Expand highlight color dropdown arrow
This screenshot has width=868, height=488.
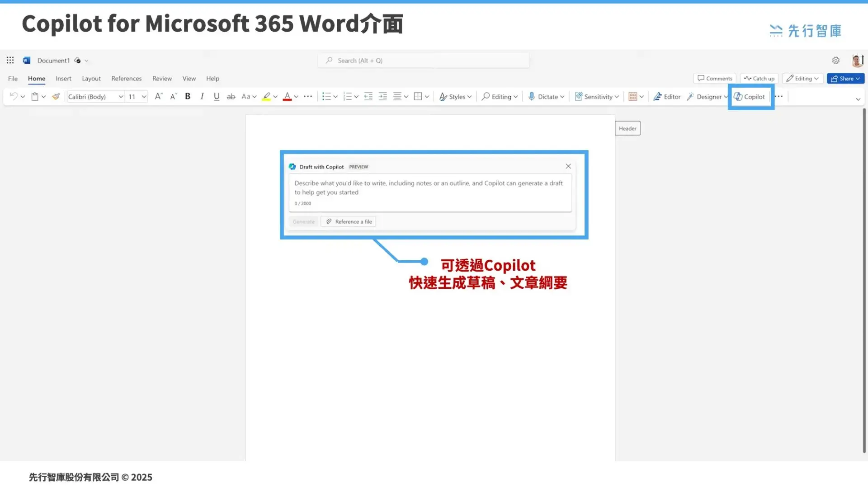click(275, 97)
